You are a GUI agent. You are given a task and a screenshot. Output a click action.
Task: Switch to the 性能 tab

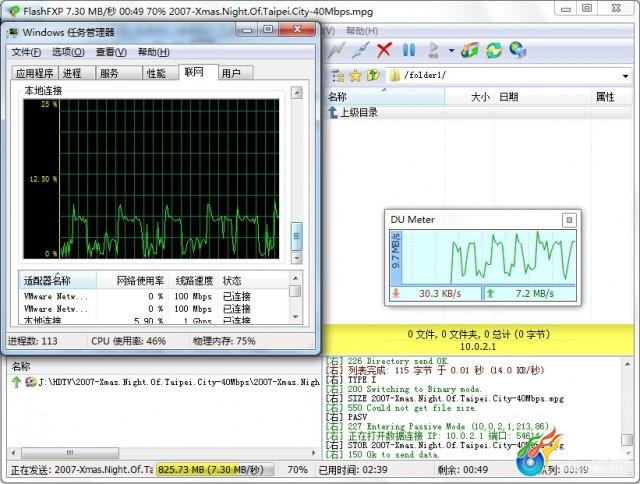(x=160, y=73)
